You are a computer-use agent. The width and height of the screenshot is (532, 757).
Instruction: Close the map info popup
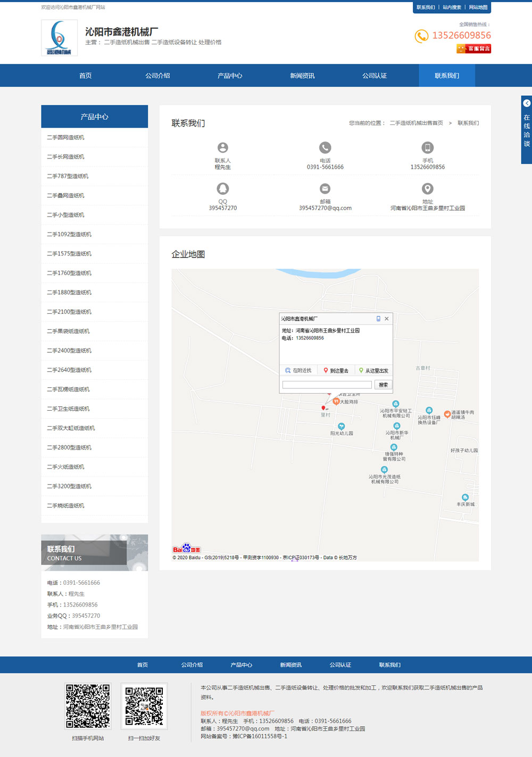click(x=387, y=319)
